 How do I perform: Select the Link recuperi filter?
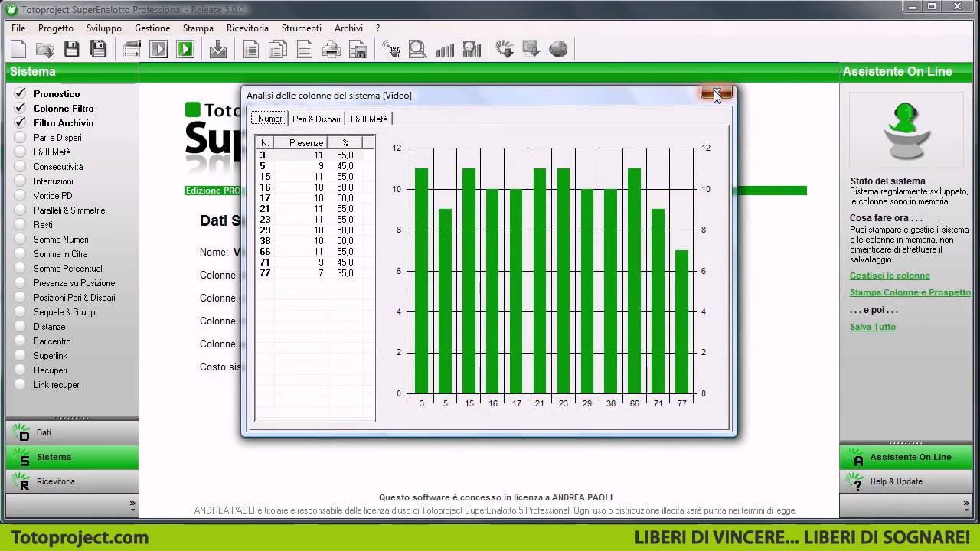[57, 385]
